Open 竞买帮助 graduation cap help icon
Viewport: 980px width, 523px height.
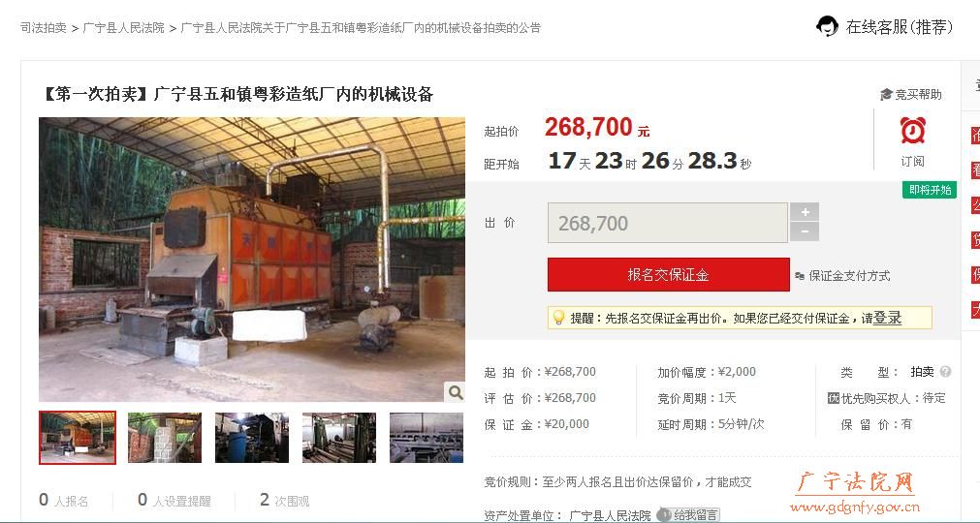coord(886,94)
